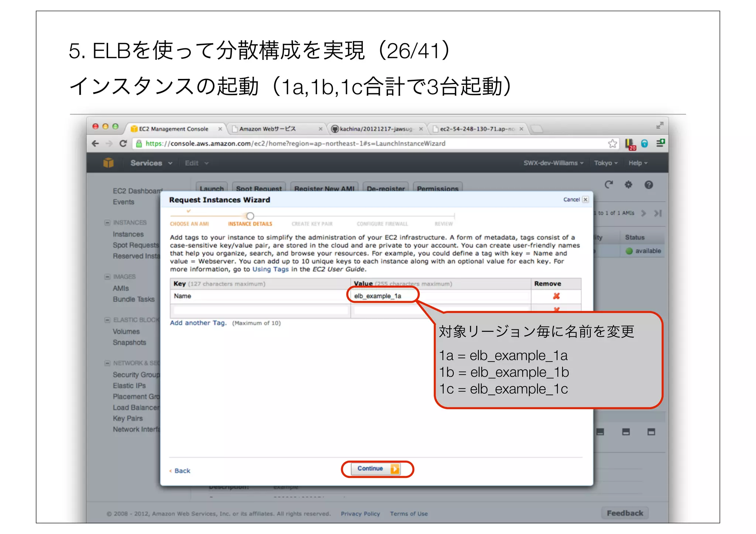Click the browser back arrow

[95, 144]
